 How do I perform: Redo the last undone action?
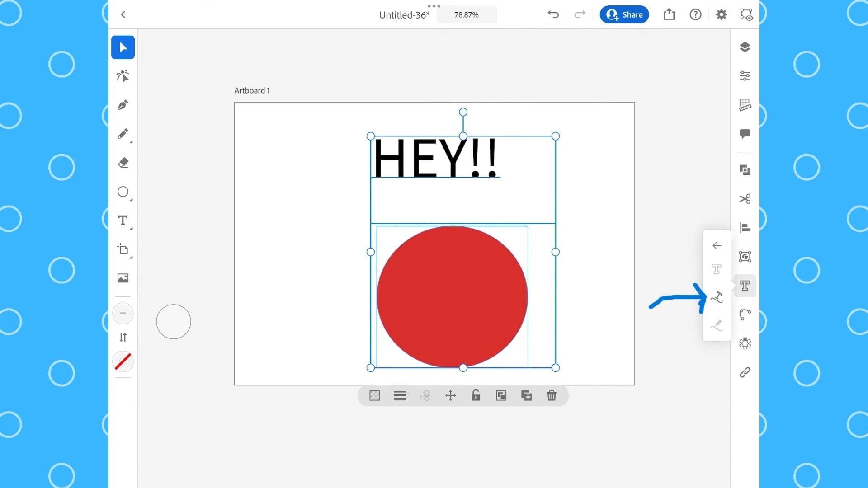(580, 14)
